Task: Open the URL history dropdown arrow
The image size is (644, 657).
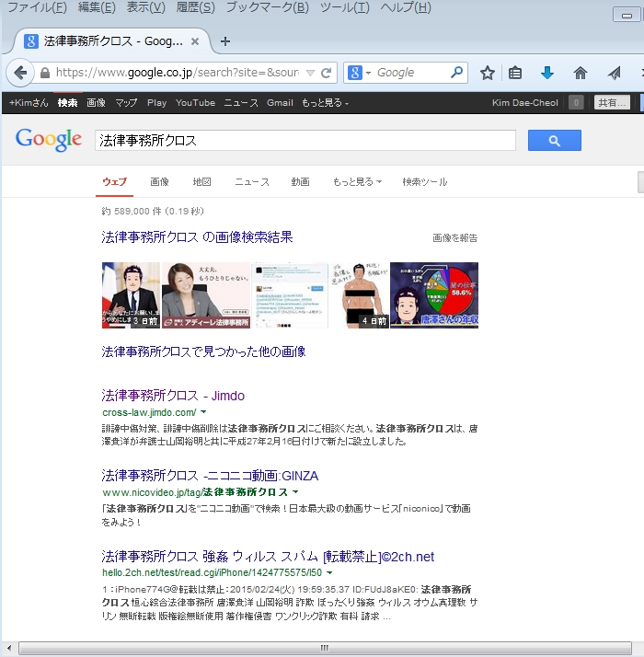Action: pos(310,74)
